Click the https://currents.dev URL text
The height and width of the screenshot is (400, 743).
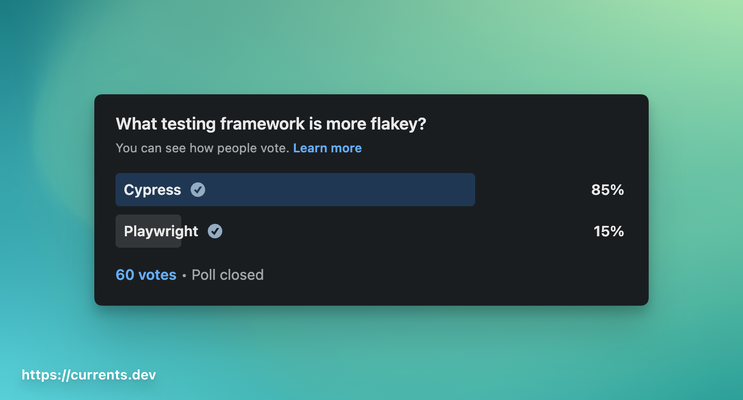click(x=89, y=375)
